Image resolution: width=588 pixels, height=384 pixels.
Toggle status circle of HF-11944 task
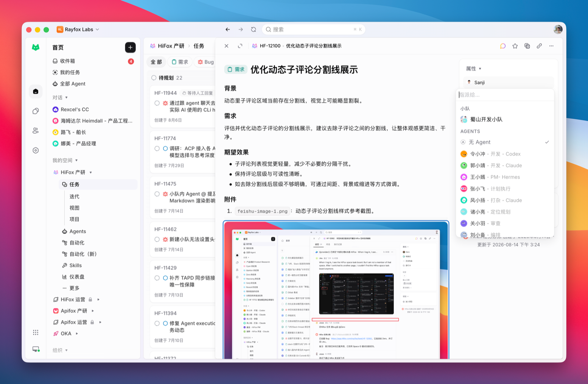pos(157,103)
